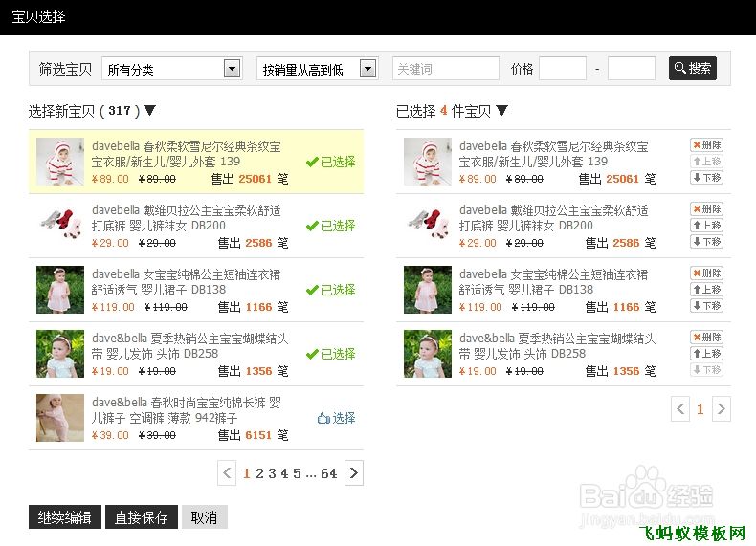Go to page 2 of new items
756x546 pixels.
tap(259, 473)
